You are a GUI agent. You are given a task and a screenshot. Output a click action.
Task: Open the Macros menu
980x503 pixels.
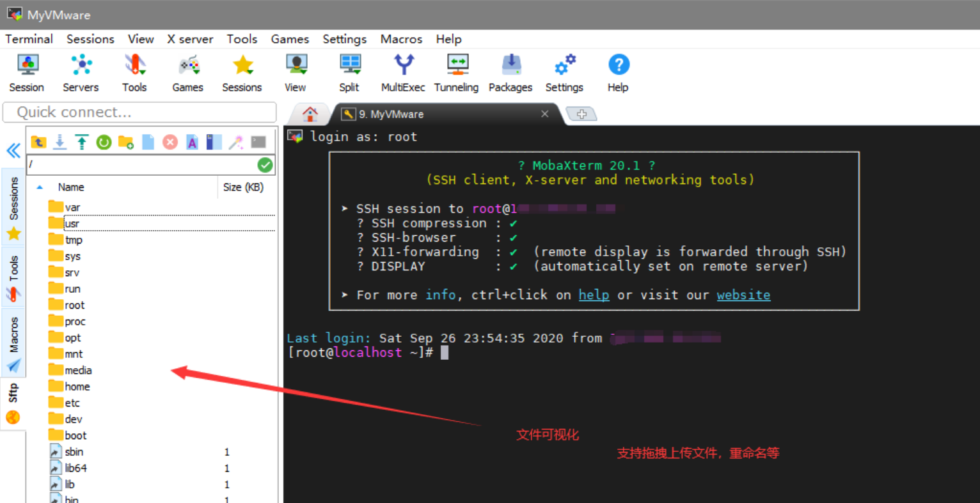pos(401,39)
